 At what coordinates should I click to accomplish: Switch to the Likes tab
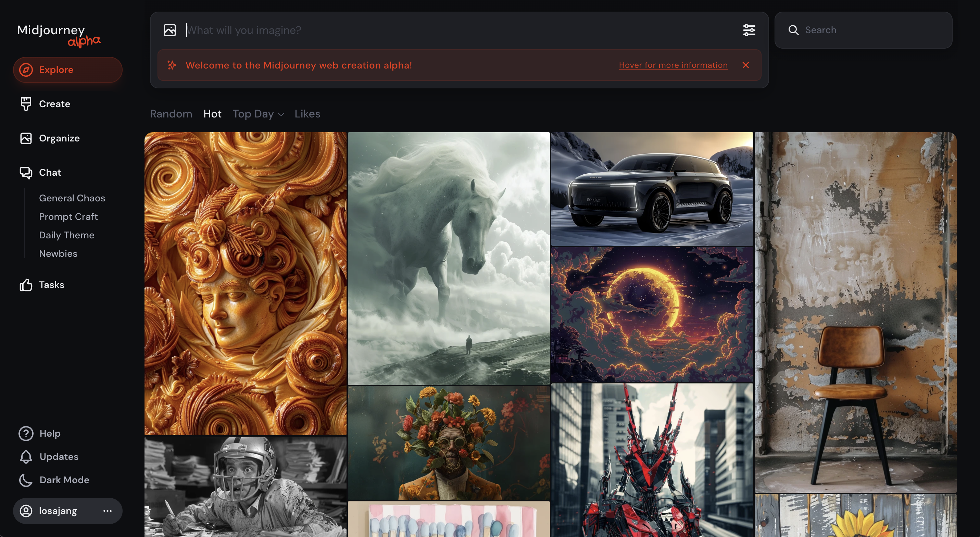307,114
